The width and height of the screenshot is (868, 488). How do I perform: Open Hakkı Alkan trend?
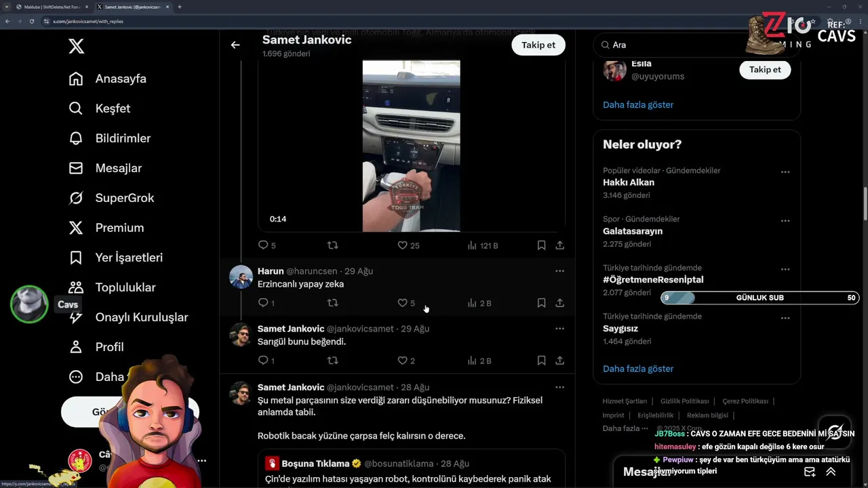(x=629, y=182)
